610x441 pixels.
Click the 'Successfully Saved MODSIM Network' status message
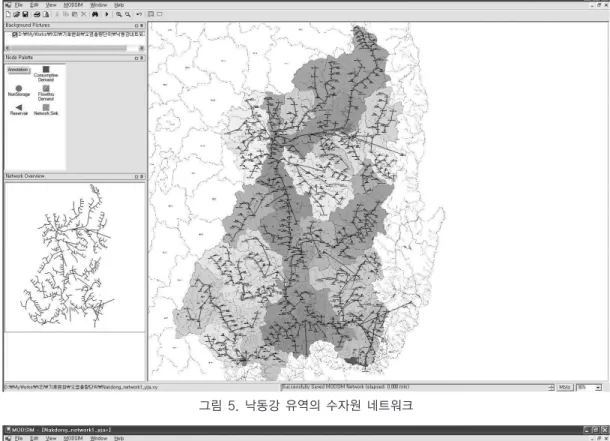[x=345, y=387]
